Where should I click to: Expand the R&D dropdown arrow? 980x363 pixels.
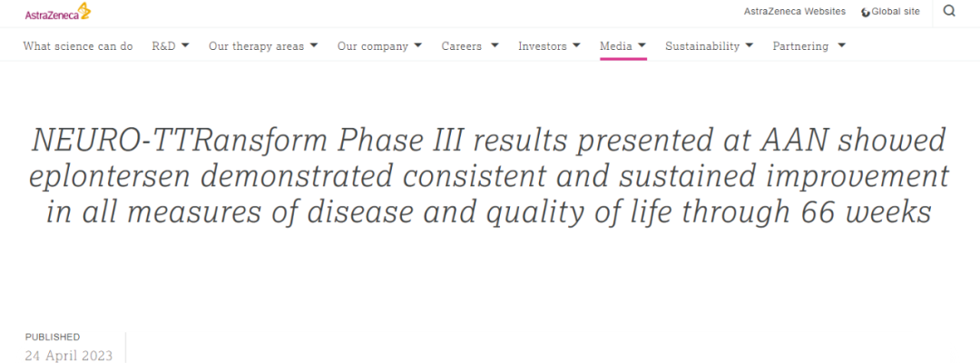tap(185, 45)
